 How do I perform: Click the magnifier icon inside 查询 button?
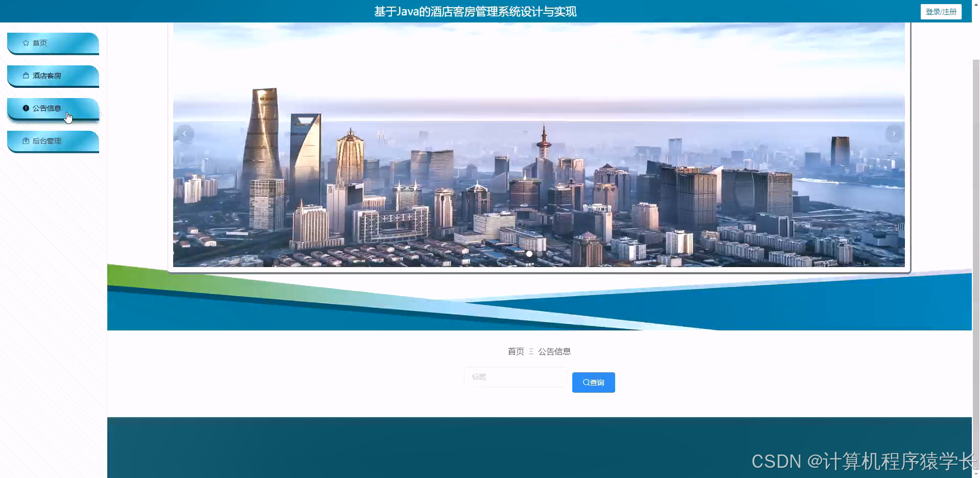[x=585, y=382]
